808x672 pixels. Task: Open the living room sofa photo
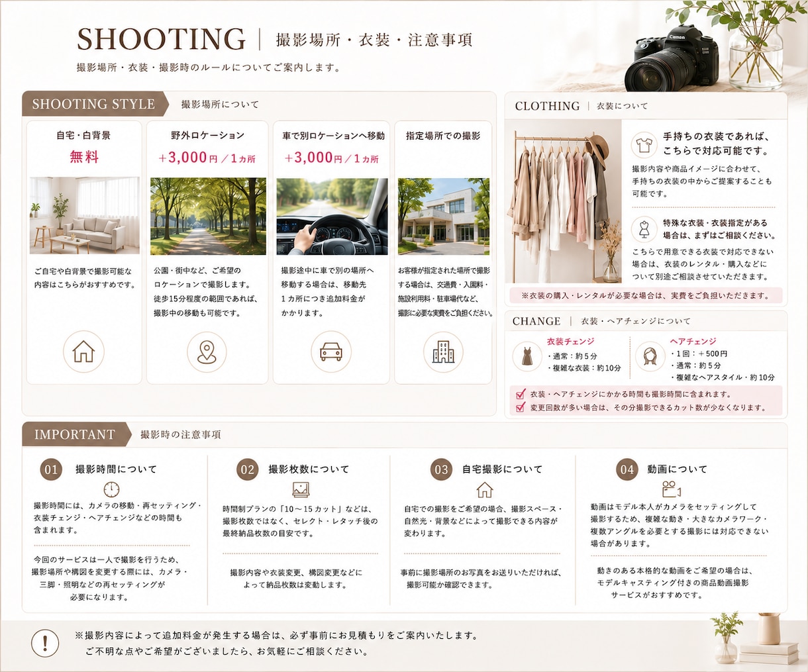coord(85,216)
